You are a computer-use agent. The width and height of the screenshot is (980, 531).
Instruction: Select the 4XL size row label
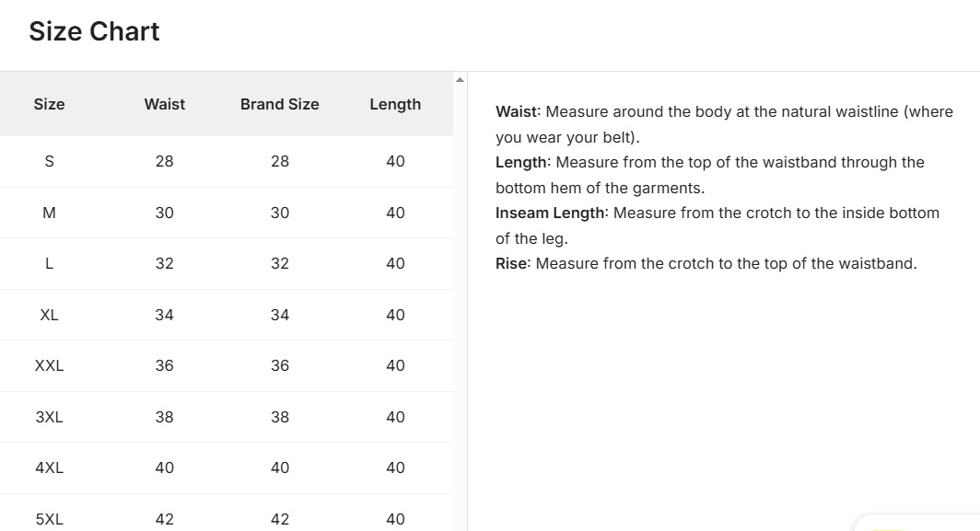point(49,468)
